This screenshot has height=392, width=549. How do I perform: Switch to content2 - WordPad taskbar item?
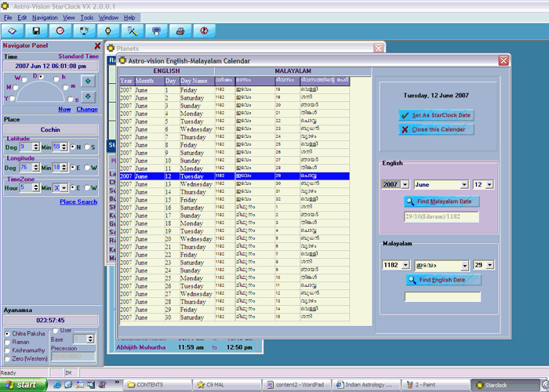click(296, 385)
